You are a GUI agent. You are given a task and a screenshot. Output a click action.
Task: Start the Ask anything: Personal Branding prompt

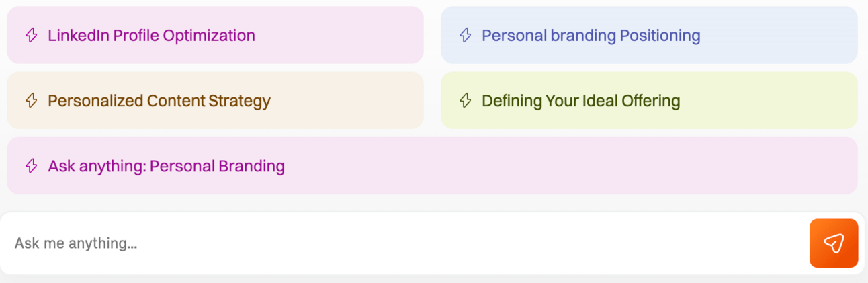[x=432, y=165]
